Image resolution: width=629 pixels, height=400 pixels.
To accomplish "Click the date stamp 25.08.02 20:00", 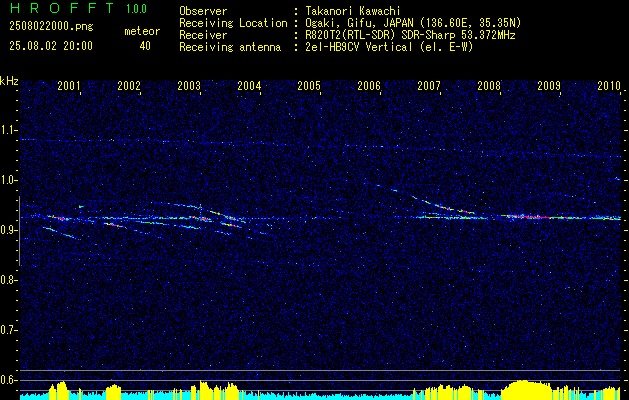I will [51, 46].
